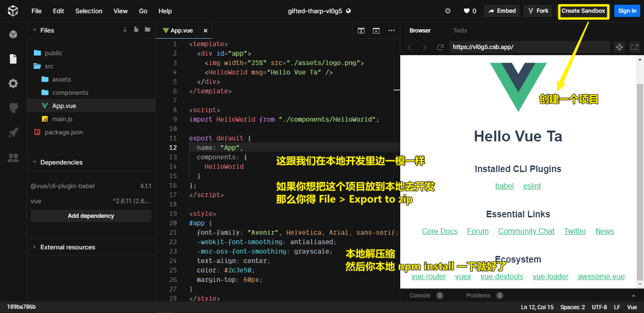Collapse the src folder
The image size is (644, 313).
[91, 66]
